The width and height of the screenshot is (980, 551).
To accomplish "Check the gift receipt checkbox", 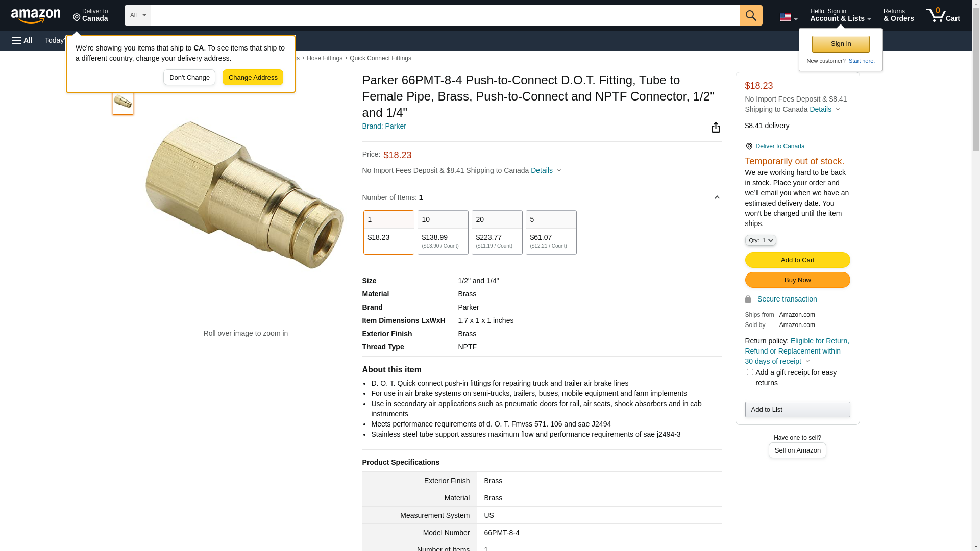I will pyautogui.click(x=749, y=372).
